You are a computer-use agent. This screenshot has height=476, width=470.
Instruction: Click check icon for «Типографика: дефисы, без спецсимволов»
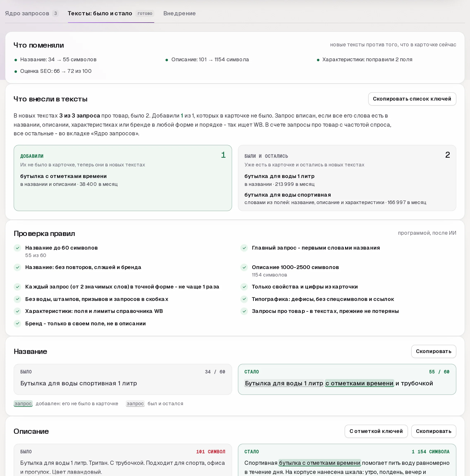click(x=244, y=299)
